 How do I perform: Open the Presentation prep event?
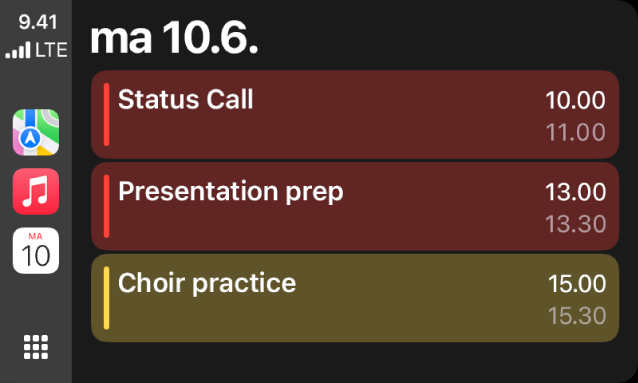point(355,206)
